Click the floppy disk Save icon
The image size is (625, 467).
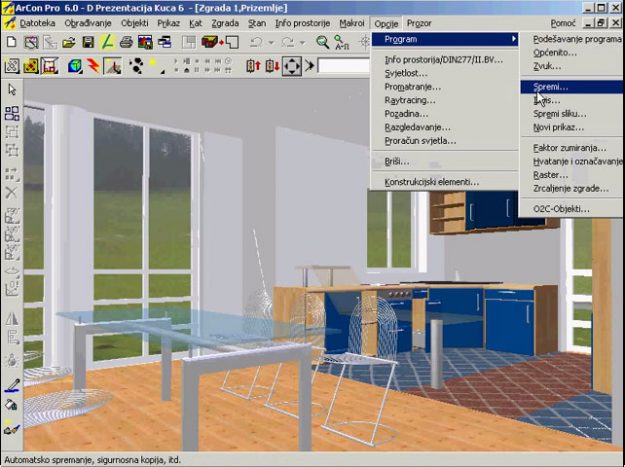[88, 43]
